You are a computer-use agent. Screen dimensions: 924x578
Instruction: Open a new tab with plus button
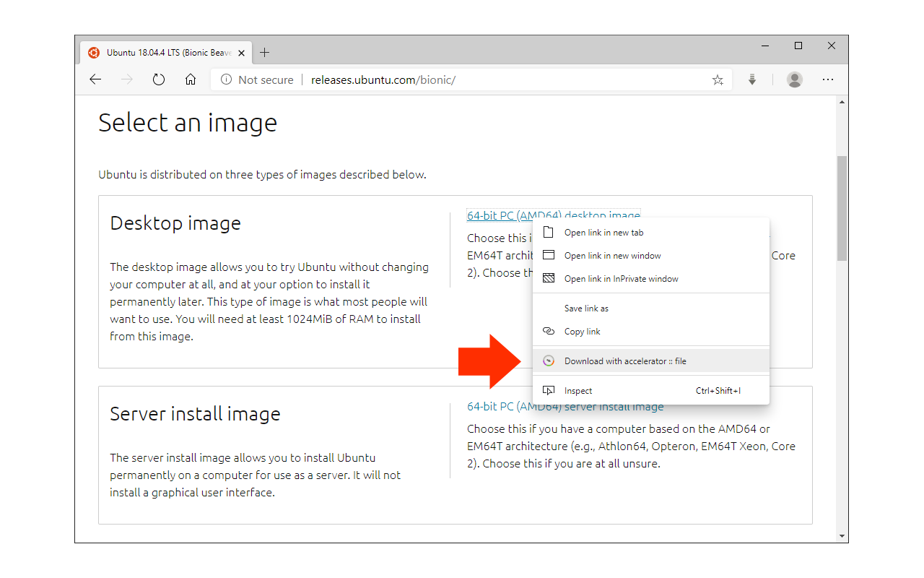(264, 52)
